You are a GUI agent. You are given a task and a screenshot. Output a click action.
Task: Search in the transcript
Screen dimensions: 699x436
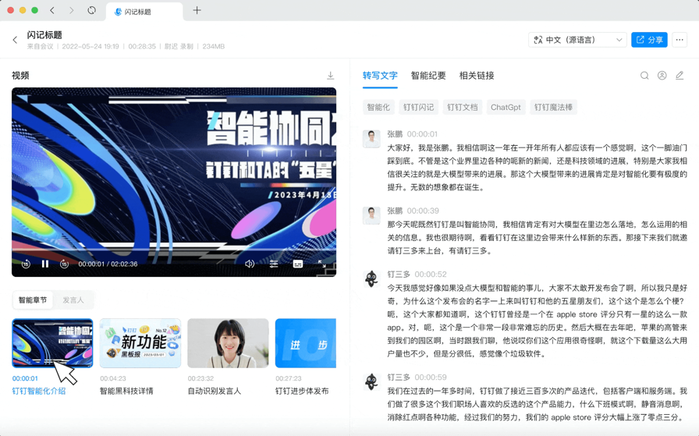[644, 76]
